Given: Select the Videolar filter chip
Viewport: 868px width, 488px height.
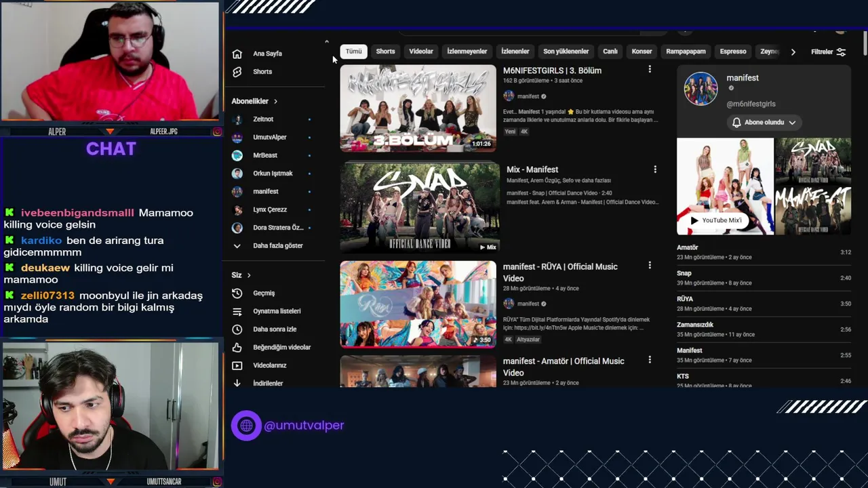Looking at the screenshot, I should 421,52.
